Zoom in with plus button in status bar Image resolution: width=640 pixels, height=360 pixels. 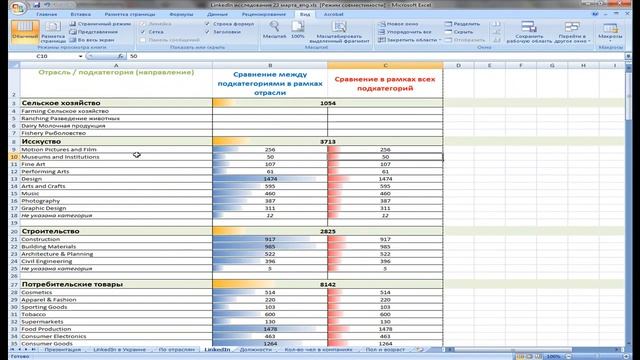(x=626, y=357)
